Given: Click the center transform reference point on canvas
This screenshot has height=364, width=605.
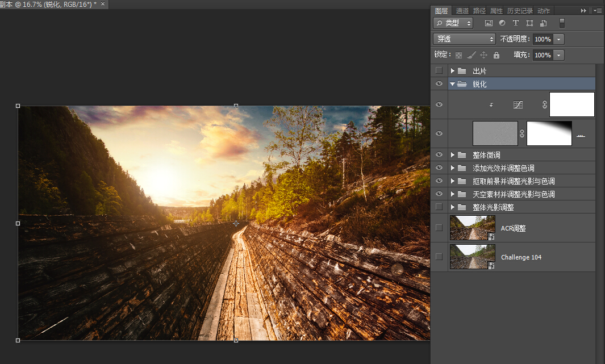Looking at the screenshot, I should 236,223.
